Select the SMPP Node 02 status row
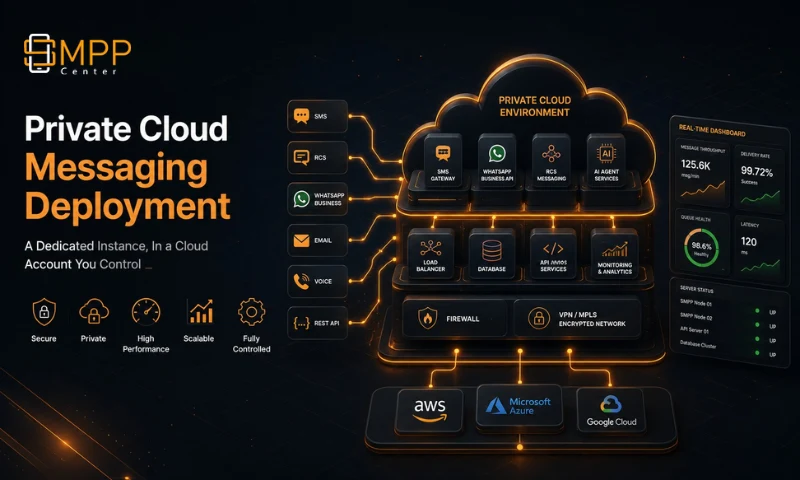The width and height of the screenshot is (800, 480). 728,321
